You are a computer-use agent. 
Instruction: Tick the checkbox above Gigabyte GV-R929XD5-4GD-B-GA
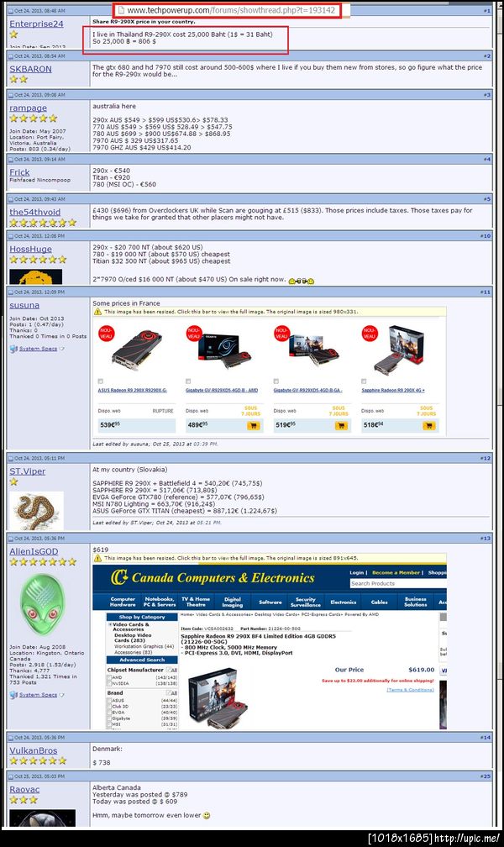[276, 381]
